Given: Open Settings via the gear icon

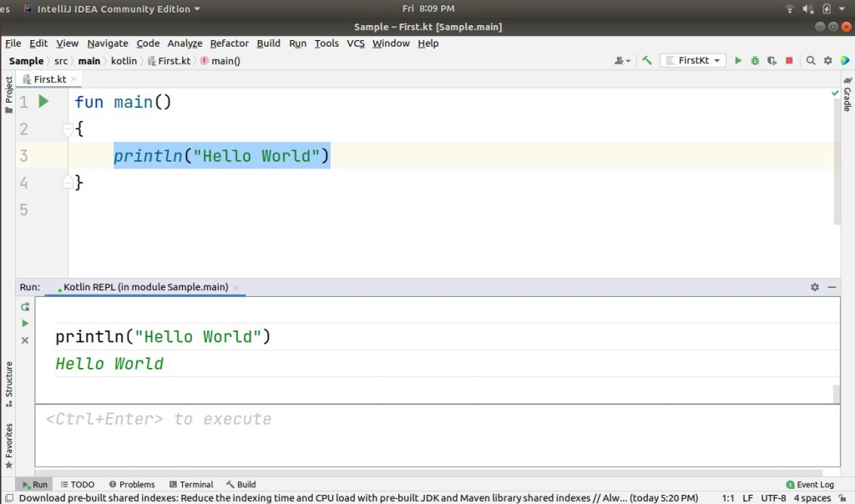Looking at the screenshot, I should [827, 60].
